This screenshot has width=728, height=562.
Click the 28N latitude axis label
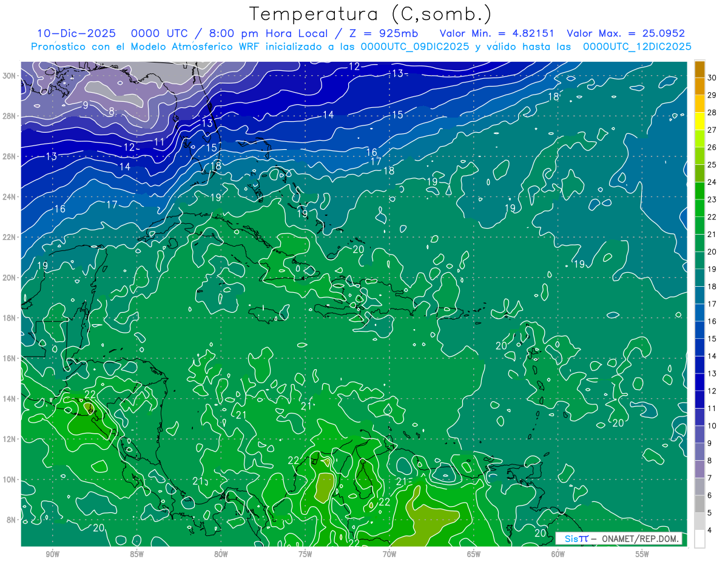[10, 116]
